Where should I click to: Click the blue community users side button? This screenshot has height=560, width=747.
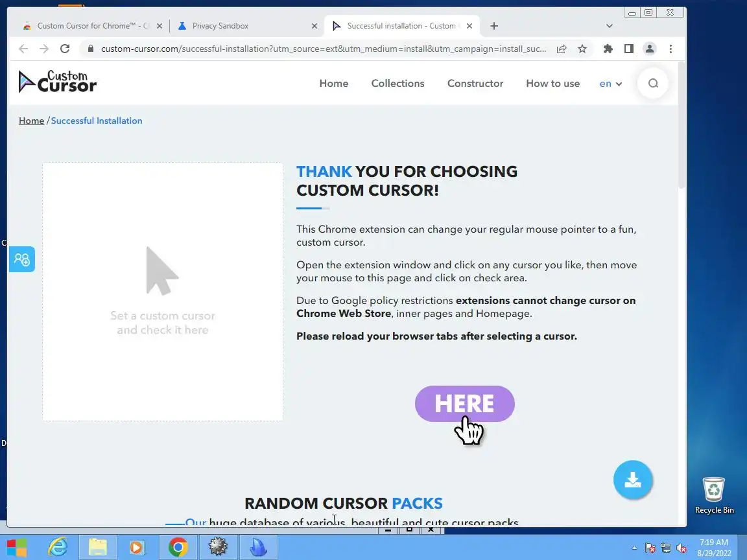pos(22,259)
